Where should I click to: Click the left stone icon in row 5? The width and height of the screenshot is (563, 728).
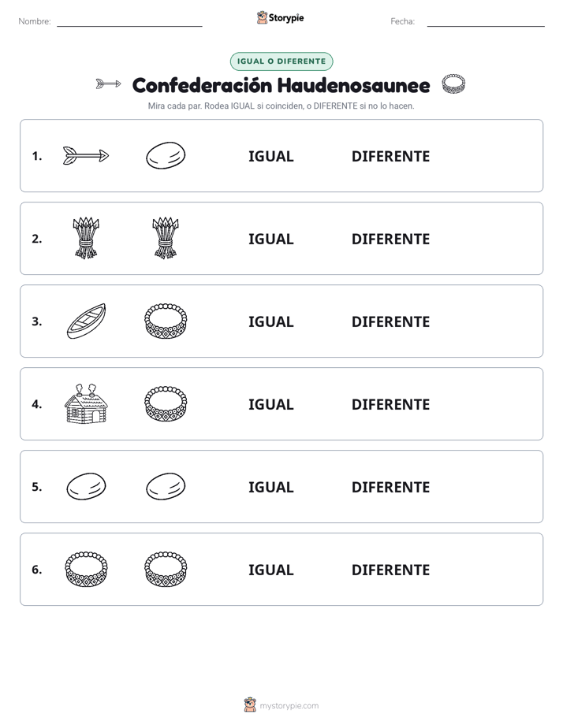tap(86, 486)
